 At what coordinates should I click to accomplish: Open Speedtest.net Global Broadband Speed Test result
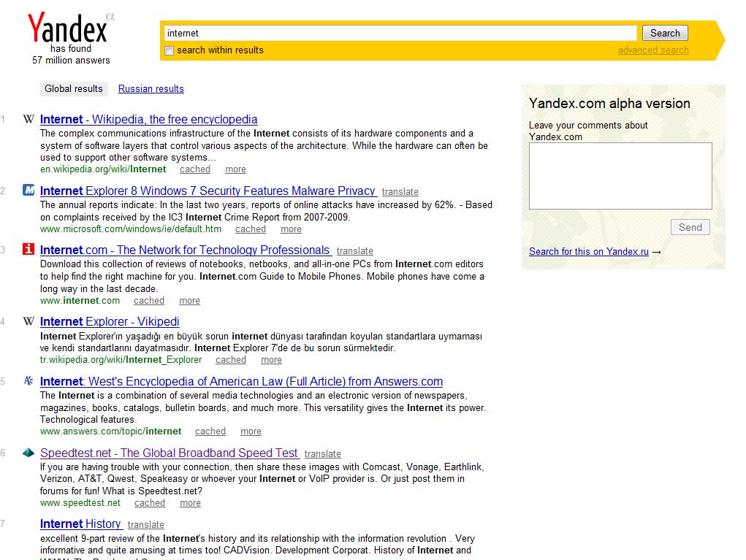170,453
